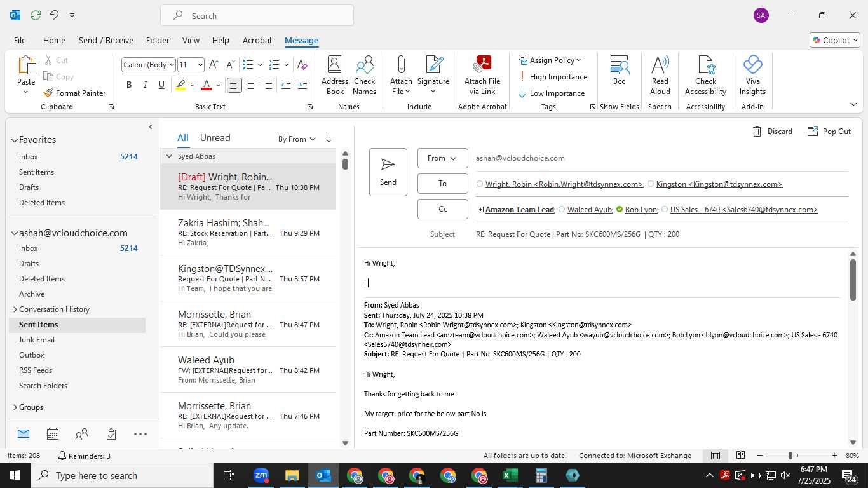Click the Discard trash icon
This screenshot has height=488, width=868.
tap(757, 132)
